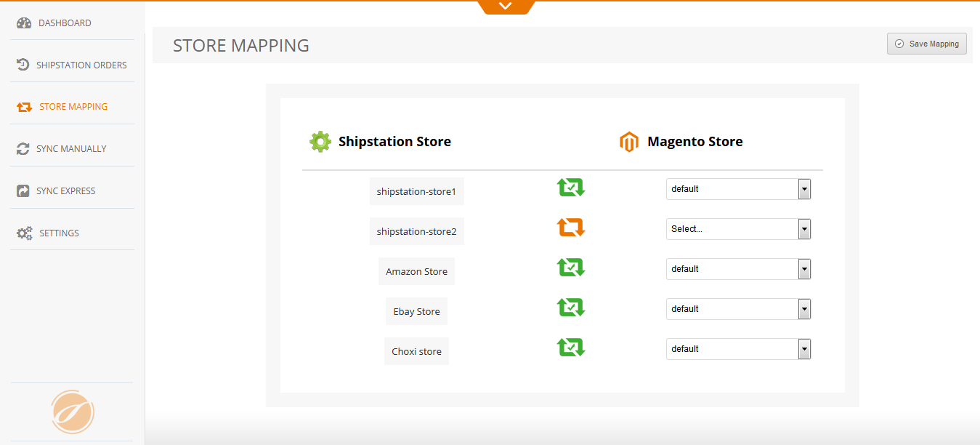Click the green mapping icon for Ebay Store
Viewport: 980px width, 445px height.
coord(571,308)
